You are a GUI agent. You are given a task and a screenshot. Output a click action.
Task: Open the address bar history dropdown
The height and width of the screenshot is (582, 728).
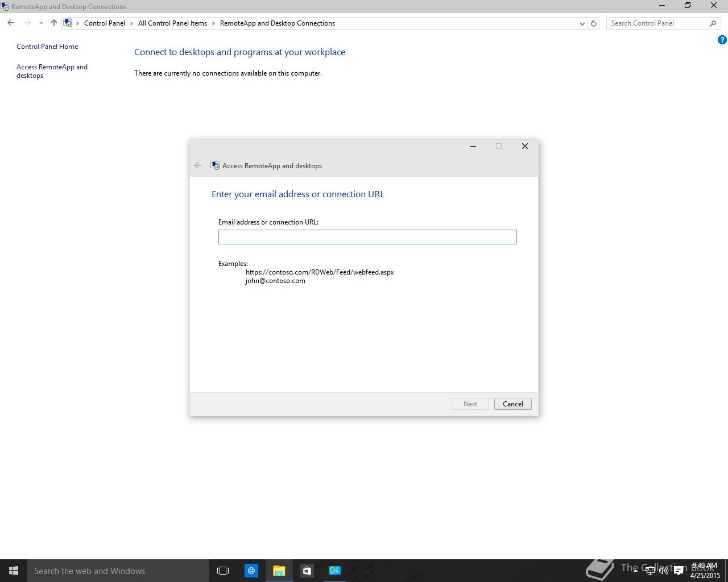click(x=582, y=23)
